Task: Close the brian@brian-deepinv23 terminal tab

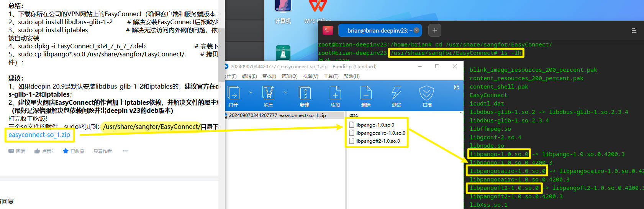Action: [x=416, y=30]
